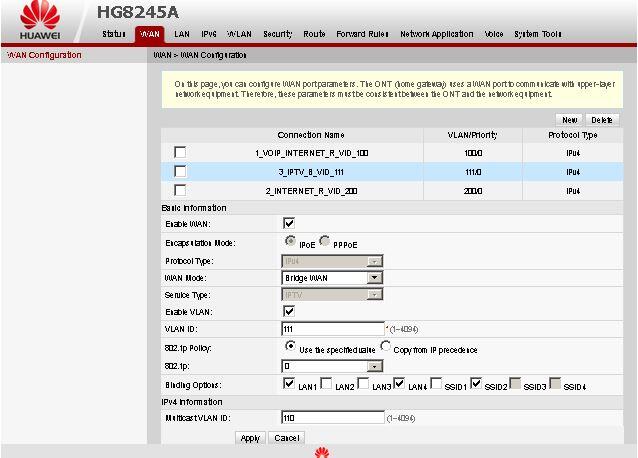Select Copy from IP precedence radio button

coord(385,346)
